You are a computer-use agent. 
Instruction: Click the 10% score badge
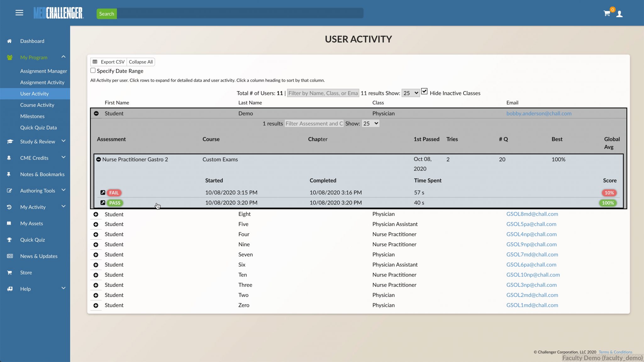609,193
